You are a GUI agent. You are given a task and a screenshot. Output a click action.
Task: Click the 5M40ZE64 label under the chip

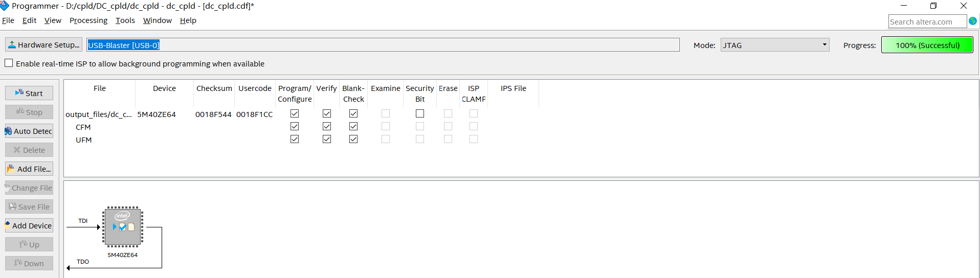click(x=123, y=255)
